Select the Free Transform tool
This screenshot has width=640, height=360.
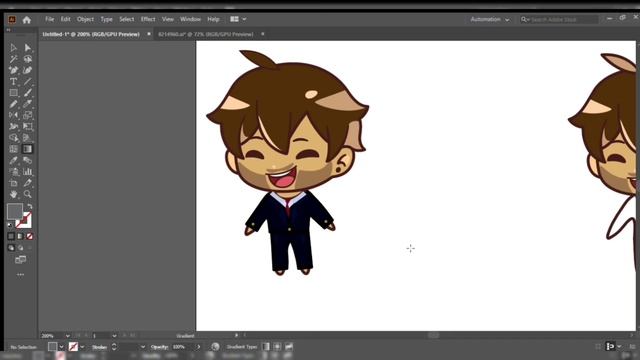click(x=27, y=127)
